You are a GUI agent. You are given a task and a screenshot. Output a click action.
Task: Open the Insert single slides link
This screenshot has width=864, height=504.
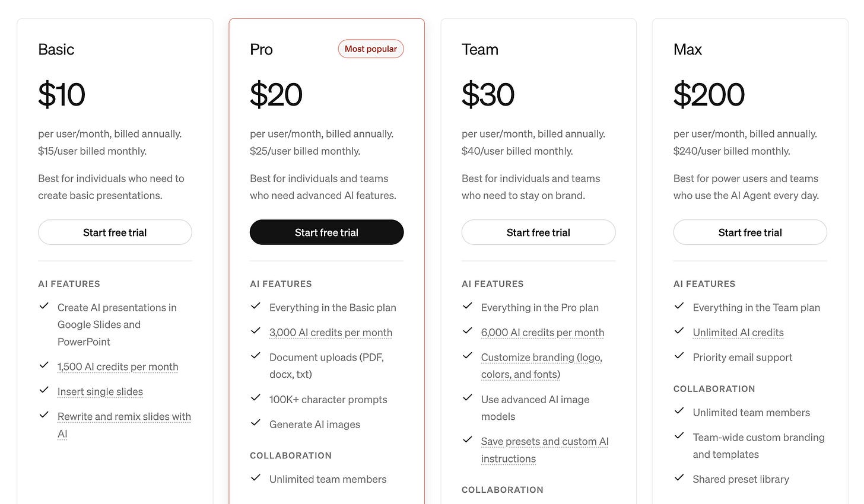(100, 391)
